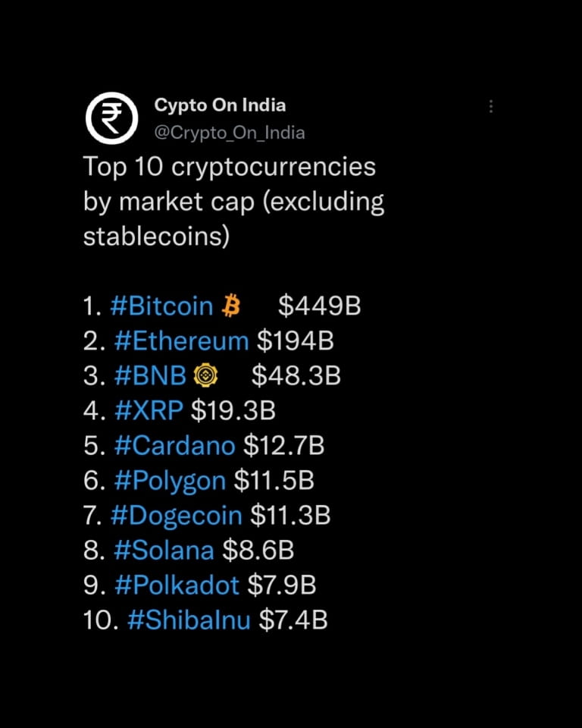The width and height of the screenshot is (582, 728).
Task: Open the #Solana hashtag
Action: [x=164, y=550]
